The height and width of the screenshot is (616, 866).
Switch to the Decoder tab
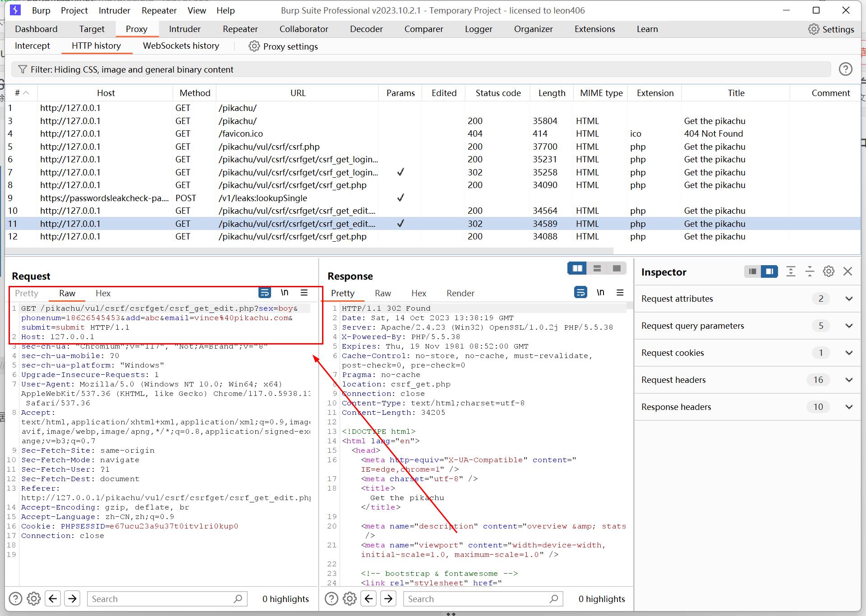coord(366,29)
